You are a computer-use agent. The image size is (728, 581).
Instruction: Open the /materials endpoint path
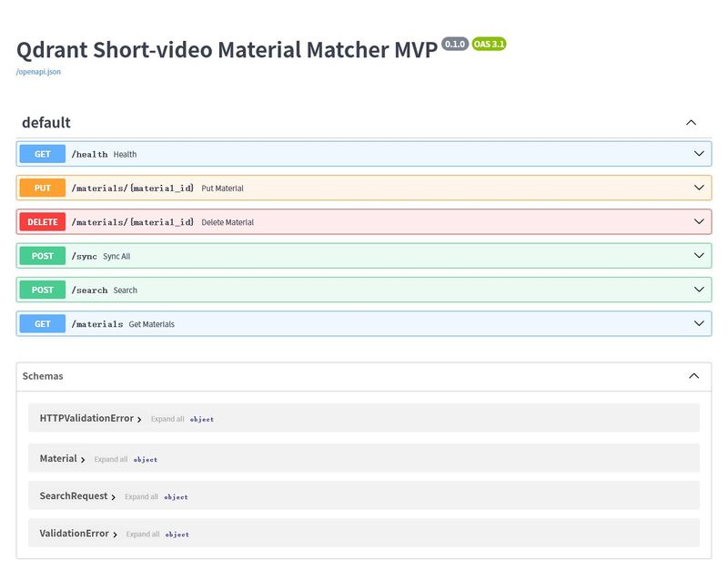97,324
